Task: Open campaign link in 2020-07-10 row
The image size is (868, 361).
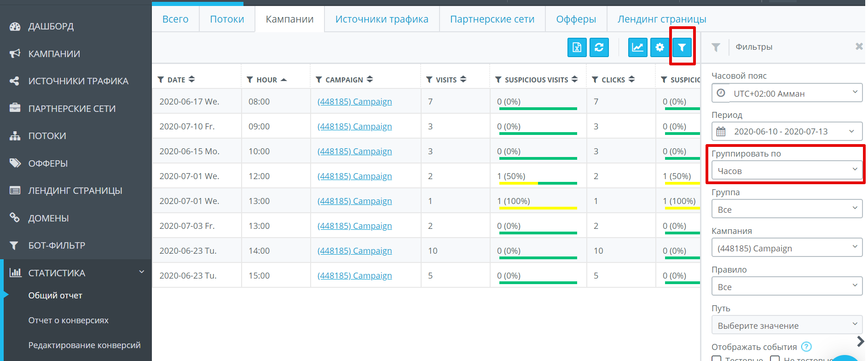Action: click(x=355, y=127)
